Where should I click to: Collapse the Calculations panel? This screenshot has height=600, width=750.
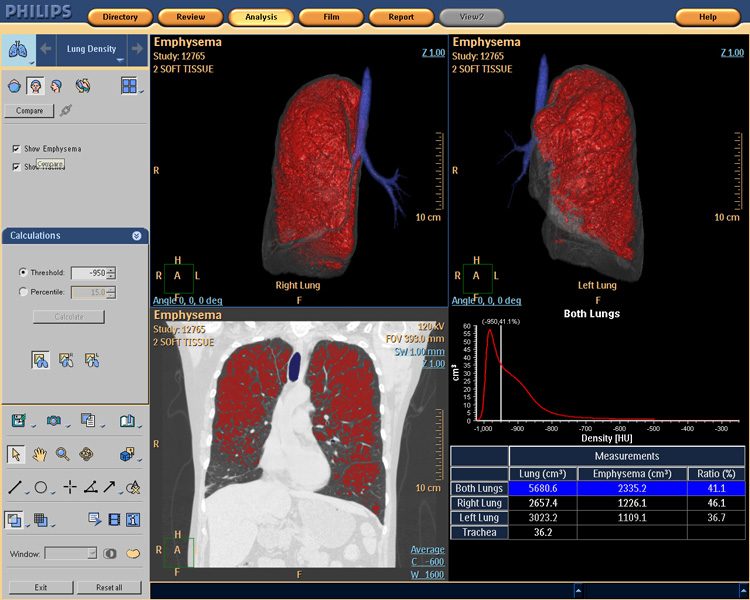coord(137,236)
